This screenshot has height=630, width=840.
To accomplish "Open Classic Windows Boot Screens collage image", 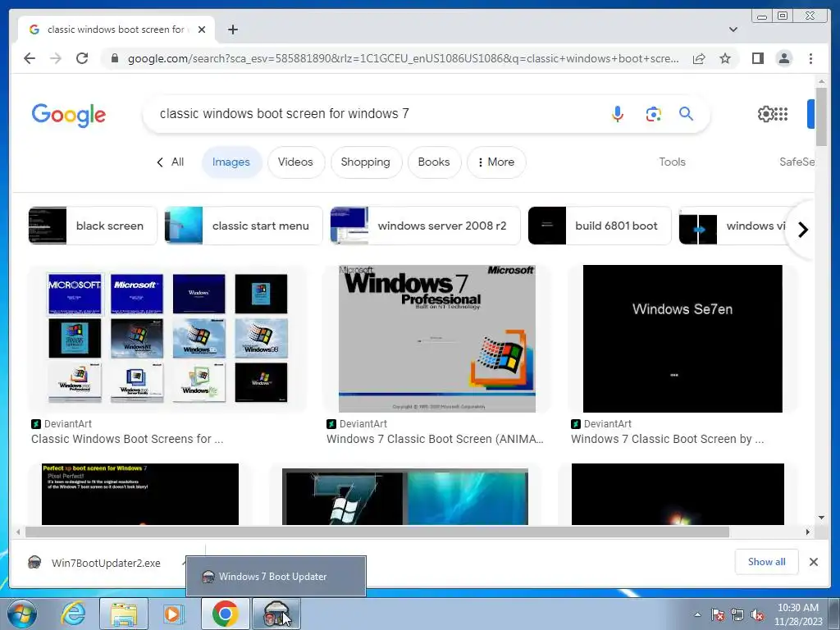I will coord(167,339).
